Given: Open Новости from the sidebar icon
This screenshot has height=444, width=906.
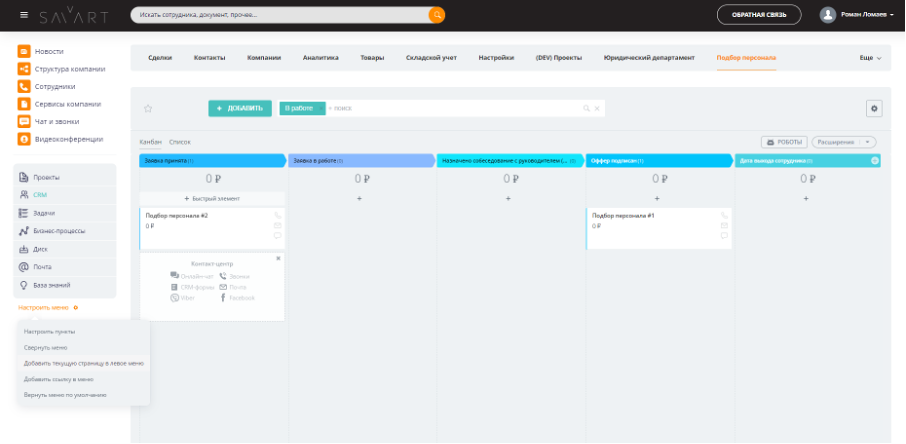Looking at the screenshot, I should (23, 51).
